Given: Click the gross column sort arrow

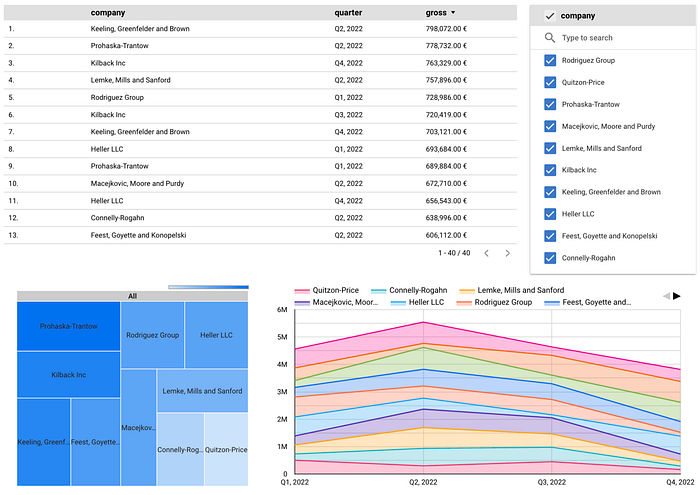Looking at the screenshot, I should coord(453,13).
